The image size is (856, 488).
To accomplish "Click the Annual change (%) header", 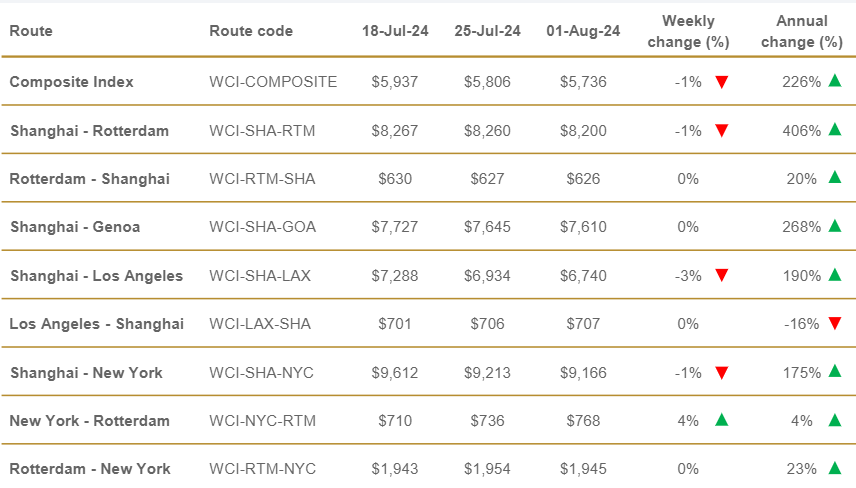I will [x=802, y=31].
